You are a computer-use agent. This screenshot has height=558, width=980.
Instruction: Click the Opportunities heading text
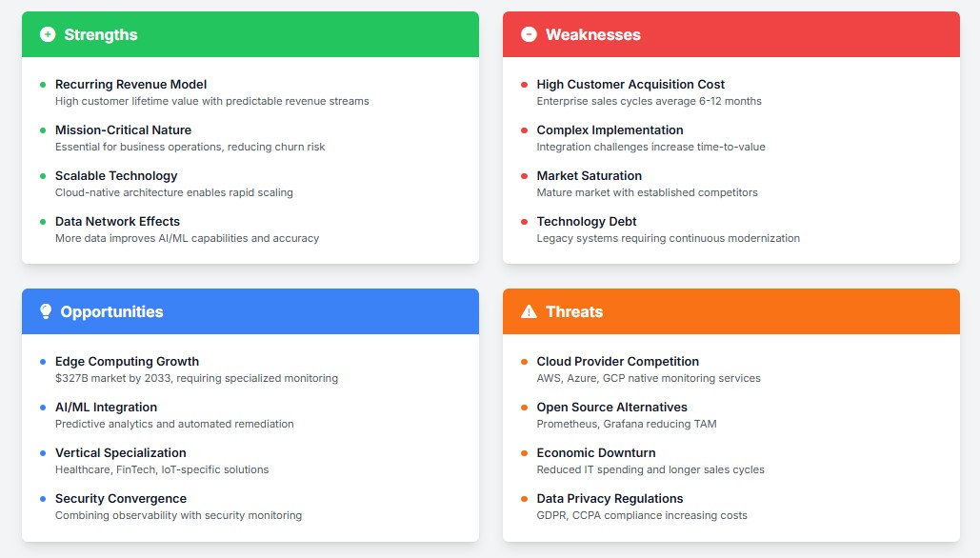111,311
